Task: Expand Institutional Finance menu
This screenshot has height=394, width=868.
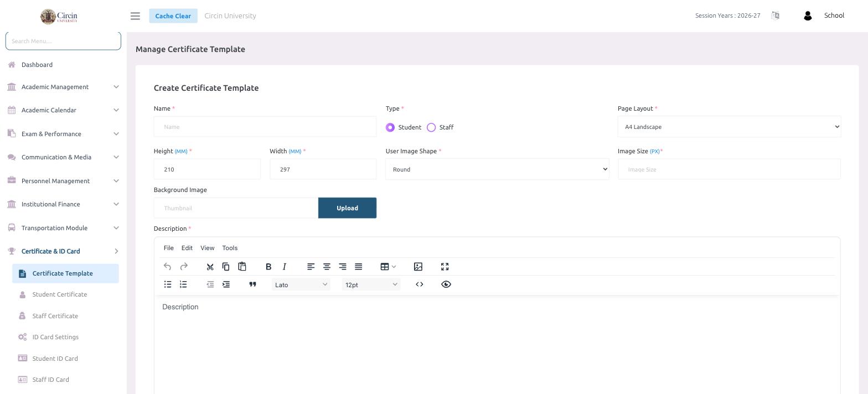Action: (x=63, y=204)
